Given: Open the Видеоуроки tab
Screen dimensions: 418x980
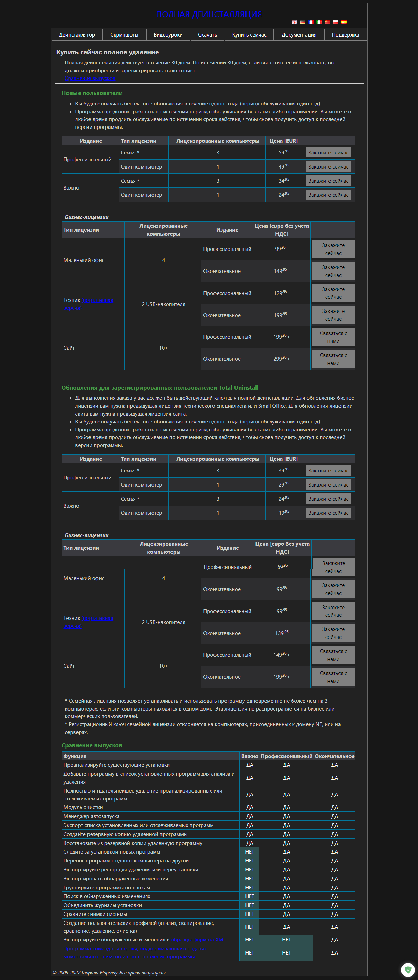Looking at the screenshot, I should [x=168, y=34].
